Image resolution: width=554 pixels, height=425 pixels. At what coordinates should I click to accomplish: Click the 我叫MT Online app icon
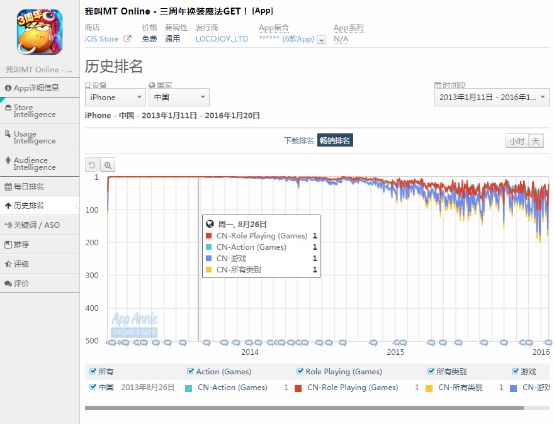point(40,32)
